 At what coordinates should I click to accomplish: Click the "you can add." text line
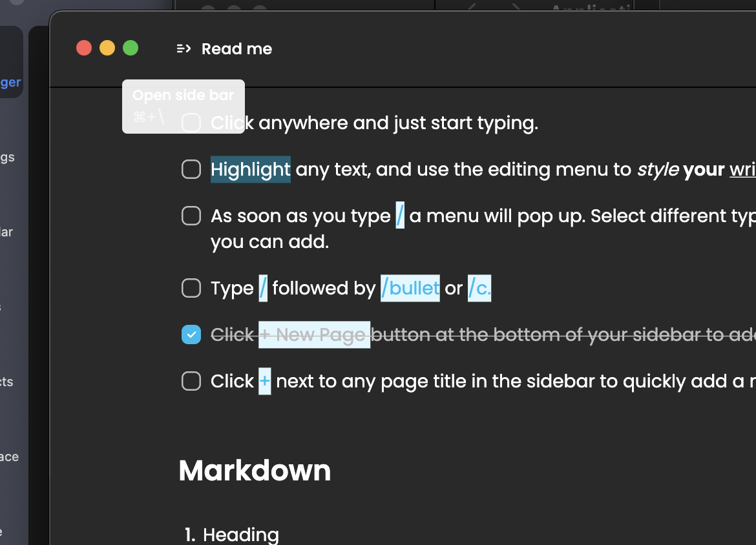pyautogui.click(x=270, y=242)
